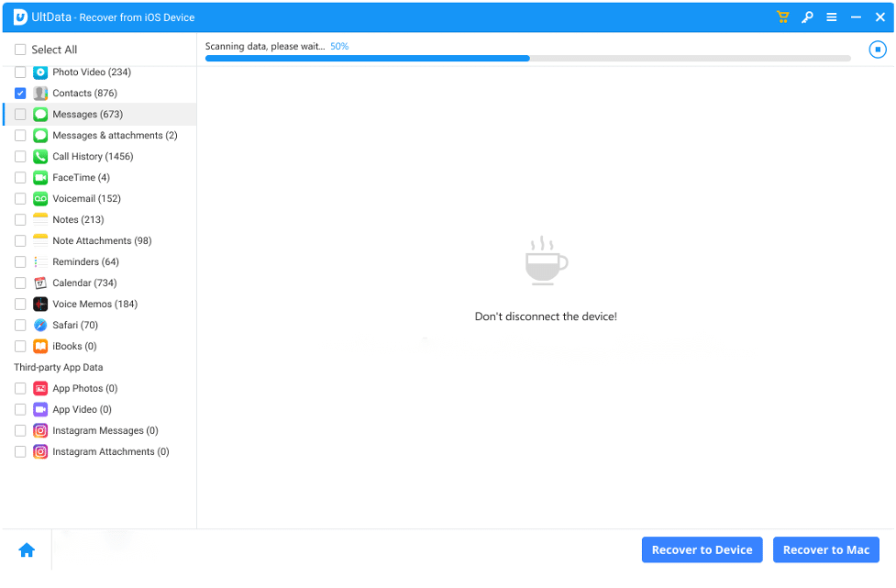
Task: Uncheck the Contacts checkbox
Action: click(x=20, y=94)
